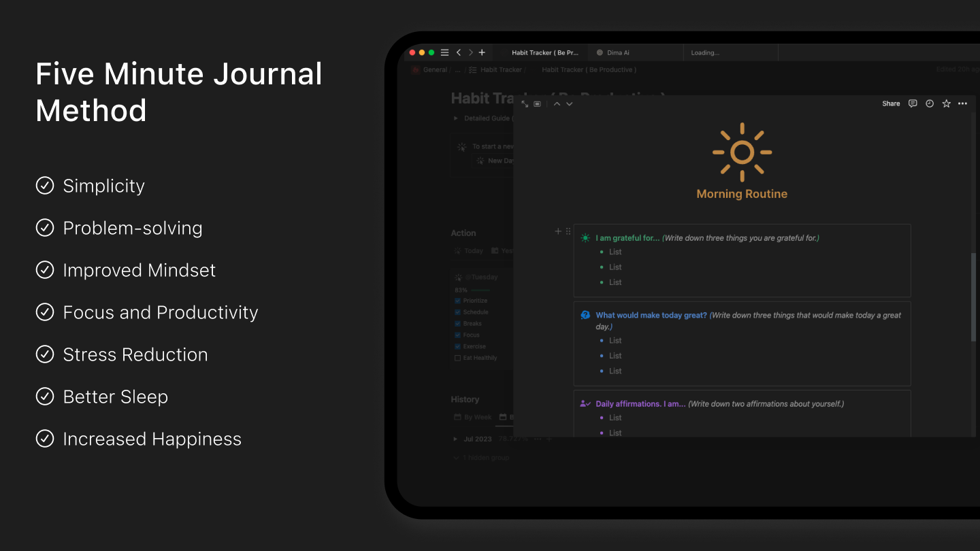Click the New Day button
Screen dimensions: 980x551
(x=494, y=161)
